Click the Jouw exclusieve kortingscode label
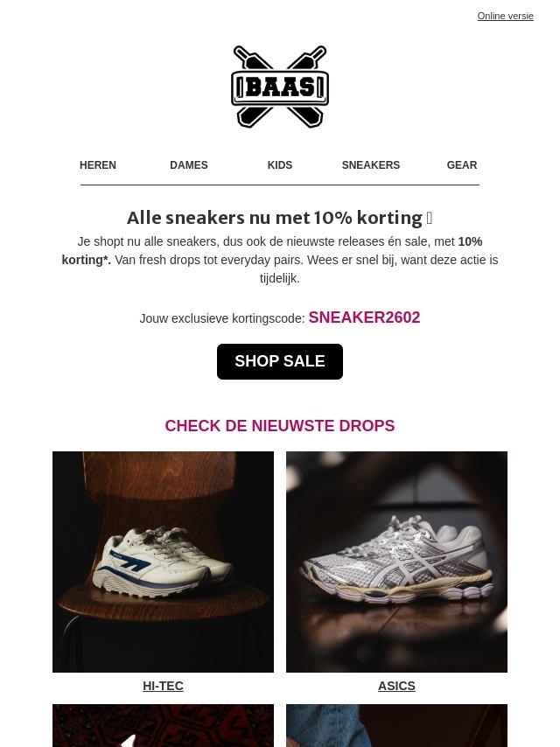 coord(222,318)
